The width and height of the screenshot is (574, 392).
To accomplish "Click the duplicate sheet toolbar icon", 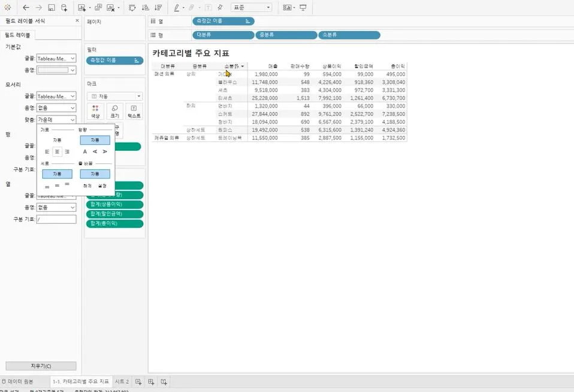I will (98, 7).
